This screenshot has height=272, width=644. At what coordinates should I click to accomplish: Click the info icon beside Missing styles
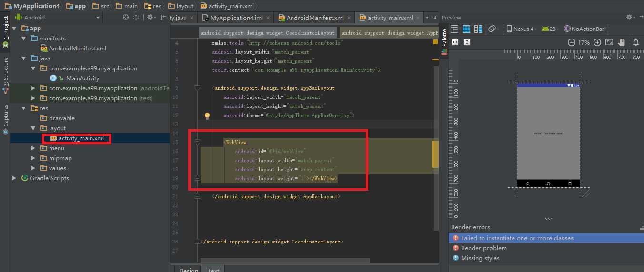[x=456, y=258]
